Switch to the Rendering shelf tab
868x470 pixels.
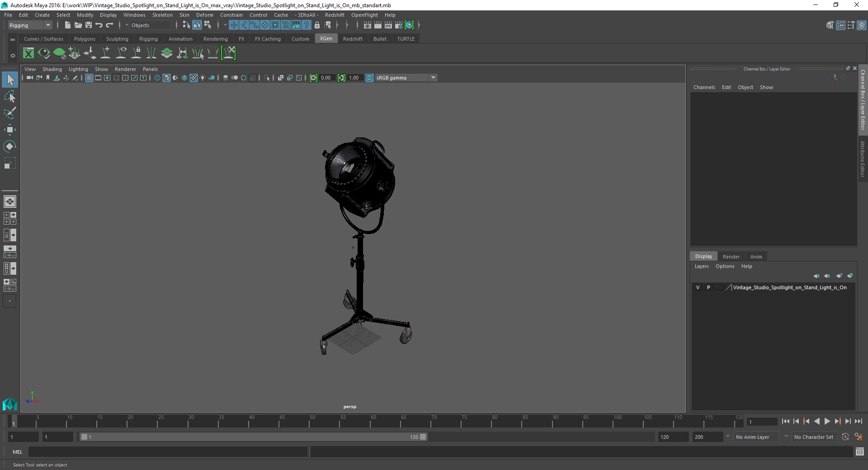pos(215,39)
